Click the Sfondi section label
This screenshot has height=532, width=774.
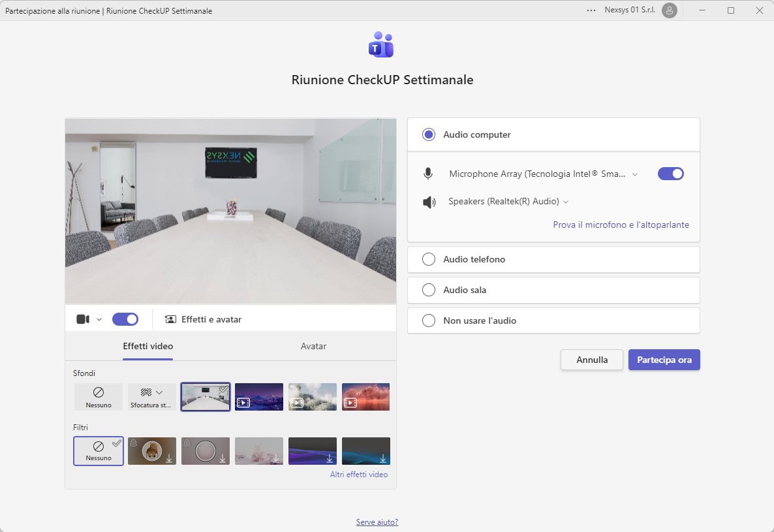tap(84, 373)
